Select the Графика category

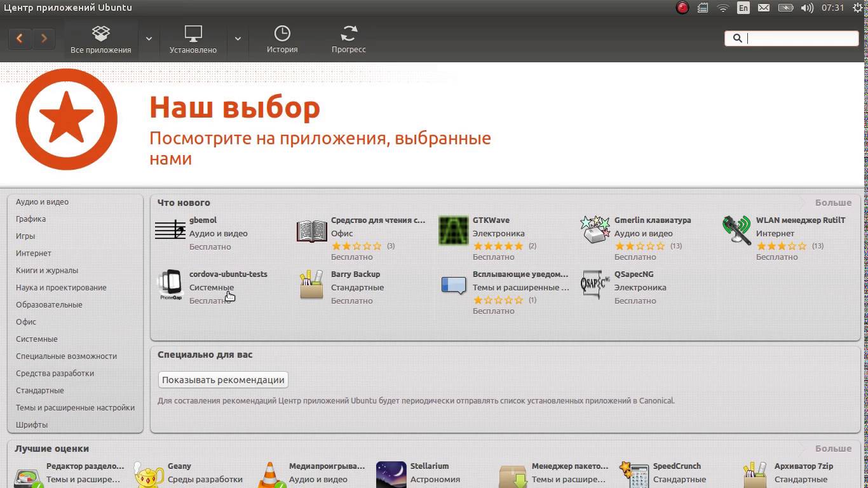pyautogui.click(x=31, y=219)
